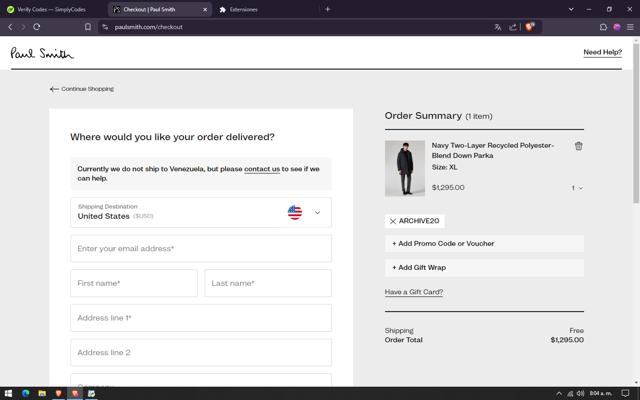Expand Add Promo Code or Voucher
640x400 pixels.
484,244
